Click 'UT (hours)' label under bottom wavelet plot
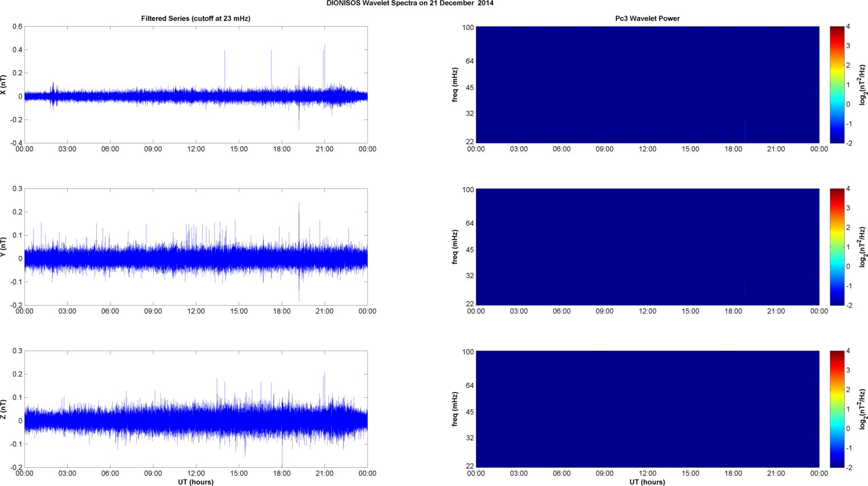The height and width of the screenshot is (486, 868). click(x=647, y=482)
